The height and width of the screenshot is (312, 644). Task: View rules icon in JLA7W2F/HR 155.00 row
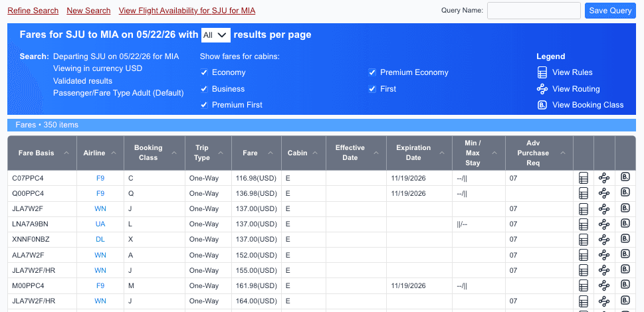[584, 271]
